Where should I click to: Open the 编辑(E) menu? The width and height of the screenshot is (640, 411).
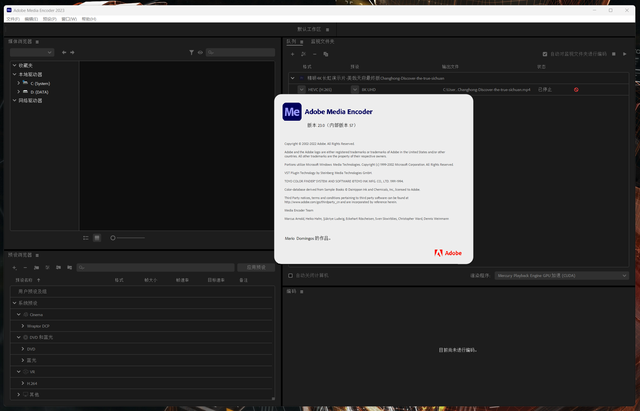coord(31,19)
